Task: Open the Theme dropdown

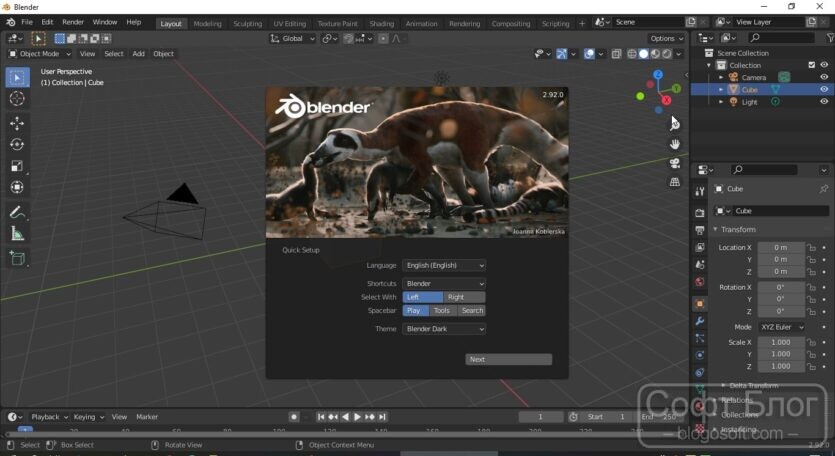Action: 444,329
